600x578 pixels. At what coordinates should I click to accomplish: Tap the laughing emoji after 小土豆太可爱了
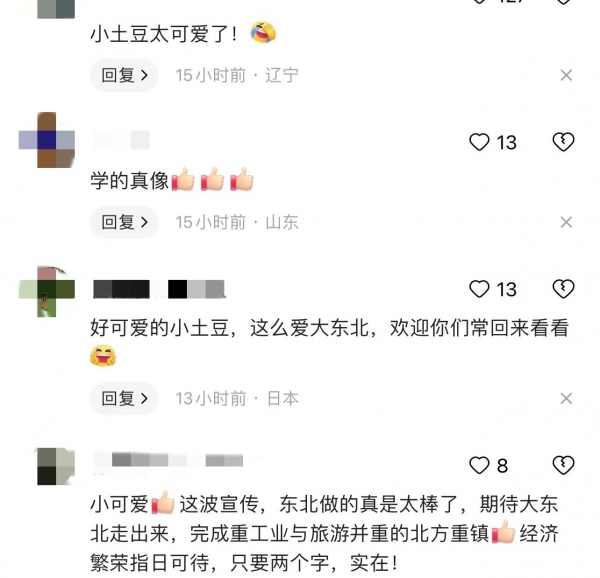point(263,32)
